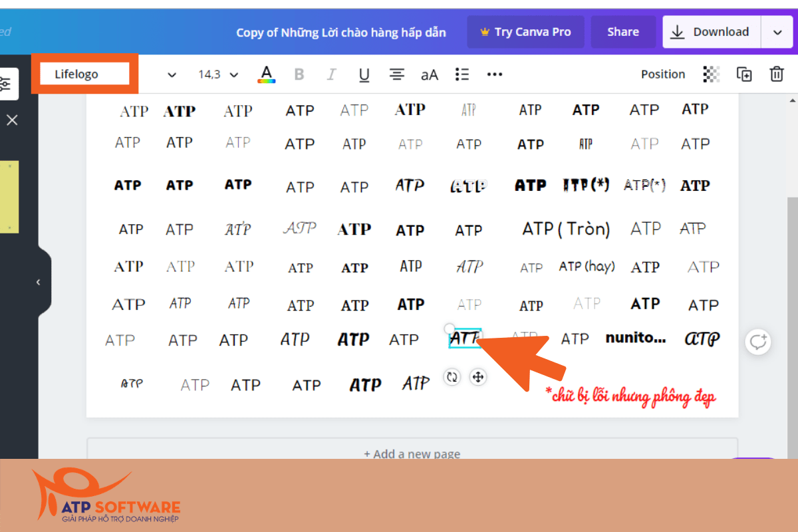Delete the selected element with the trash icon
The height and width of the screenshot is (532, 798).
point(777,74)
